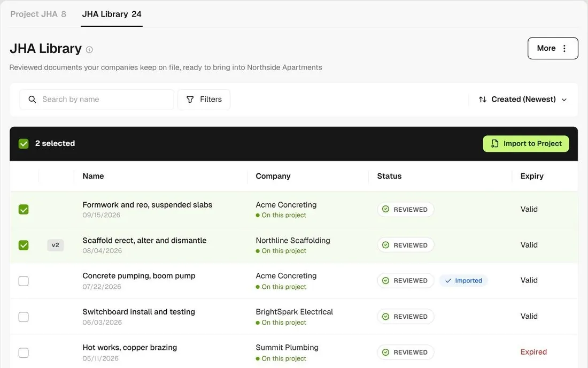The height and width of the screenshot is (368, 588).
Task: Focus the Search by name field
Action: (97, 99)
